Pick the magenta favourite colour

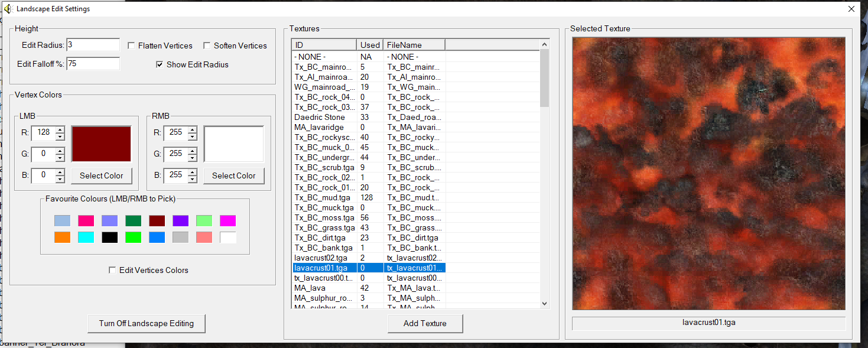[227, 221]
